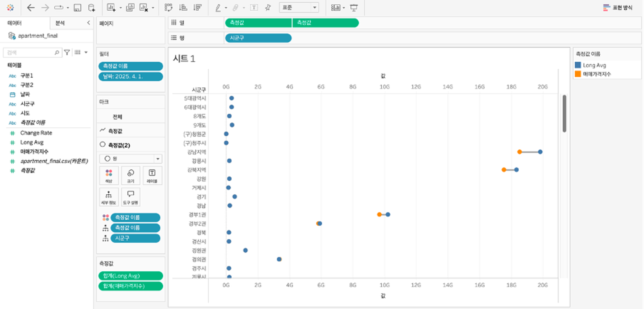Viewport: 644px width, 309px height.
Task: Click the apartment_final data source icon
Action: pyautogui.click(x=12, y=36)
